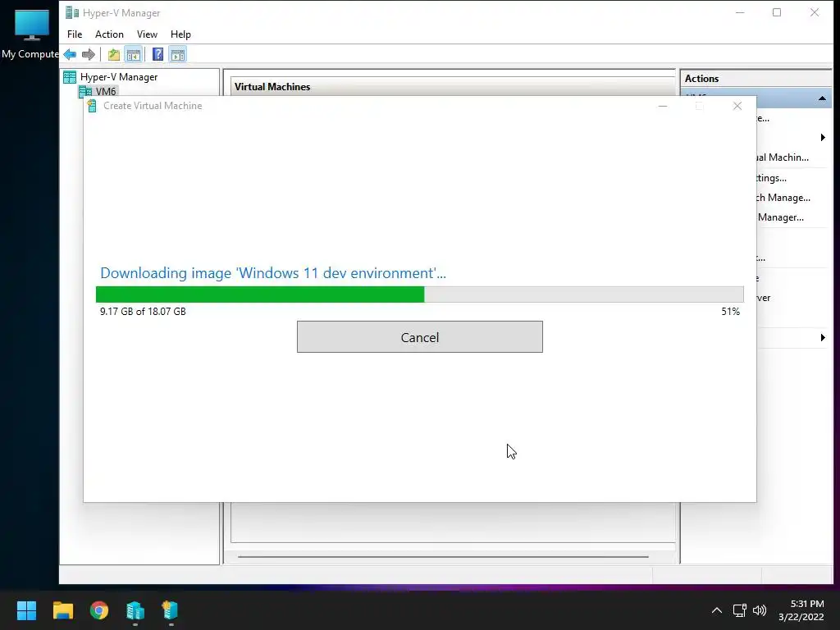Collapse the VM6 actions section arrow
The image size is (840, 630).
pos(822,98)
